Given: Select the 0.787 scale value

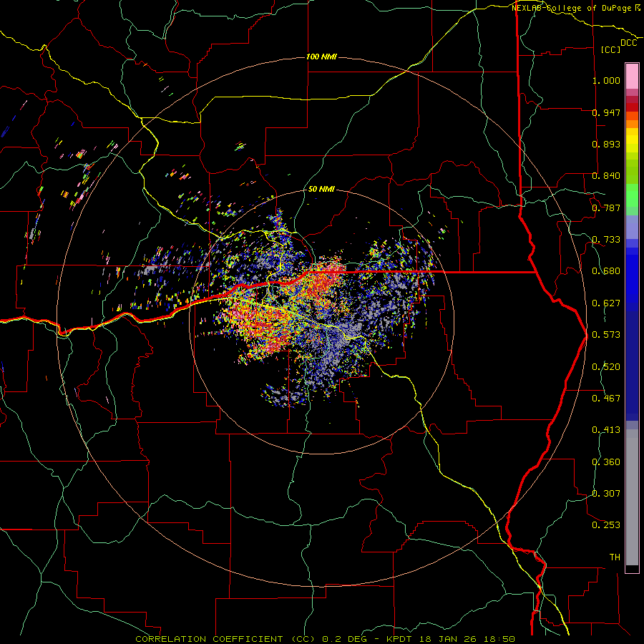Looking at the screenshot, I should point(606,208).
